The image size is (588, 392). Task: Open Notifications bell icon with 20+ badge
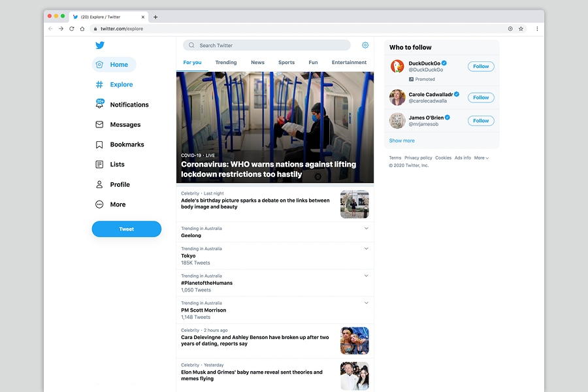click(100, 103)
